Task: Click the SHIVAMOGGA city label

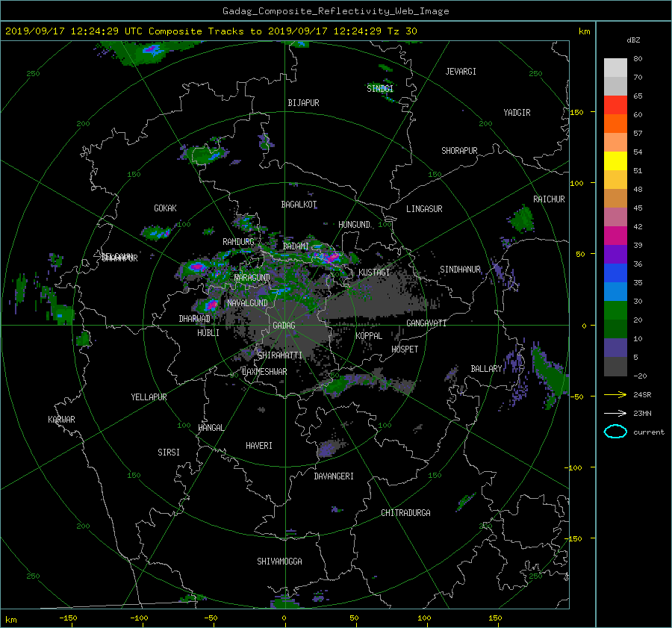Action: pyautogui.click(x=279, y=561)
